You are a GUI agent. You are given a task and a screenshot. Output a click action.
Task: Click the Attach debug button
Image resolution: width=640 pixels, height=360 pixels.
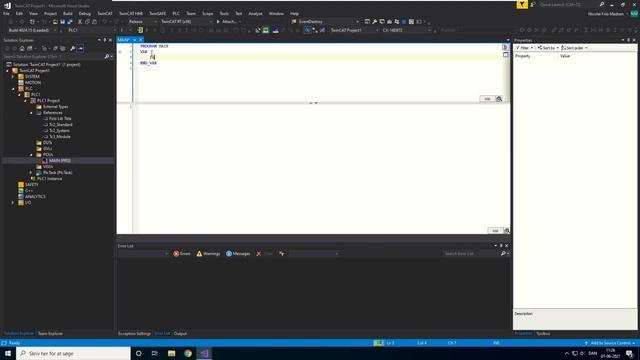coord(228,22)
